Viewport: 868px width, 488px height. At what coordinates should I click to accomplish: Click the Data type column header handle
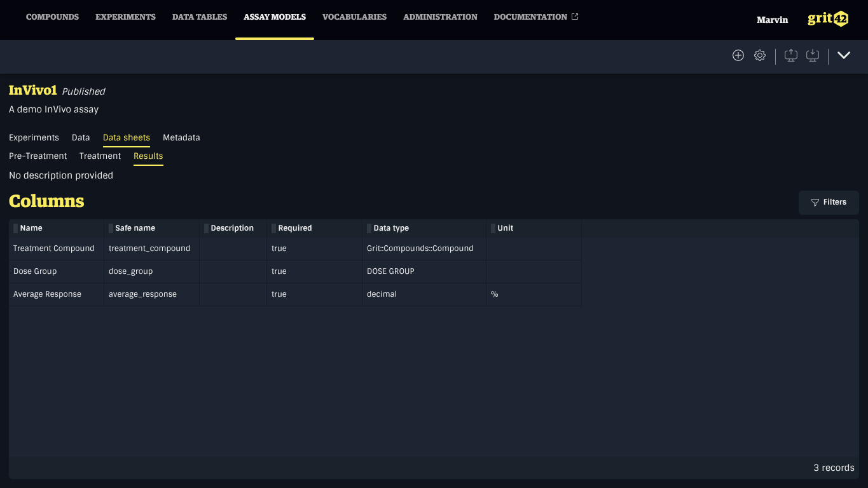pyautogui.click(x=369, y=228)
